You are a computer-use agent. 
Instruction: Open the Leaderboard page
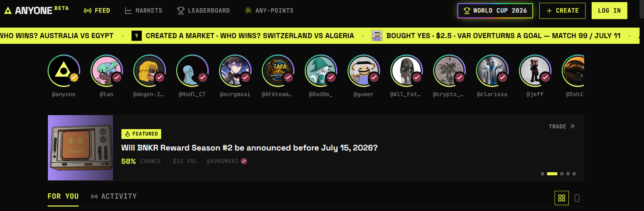click(204, 10)
